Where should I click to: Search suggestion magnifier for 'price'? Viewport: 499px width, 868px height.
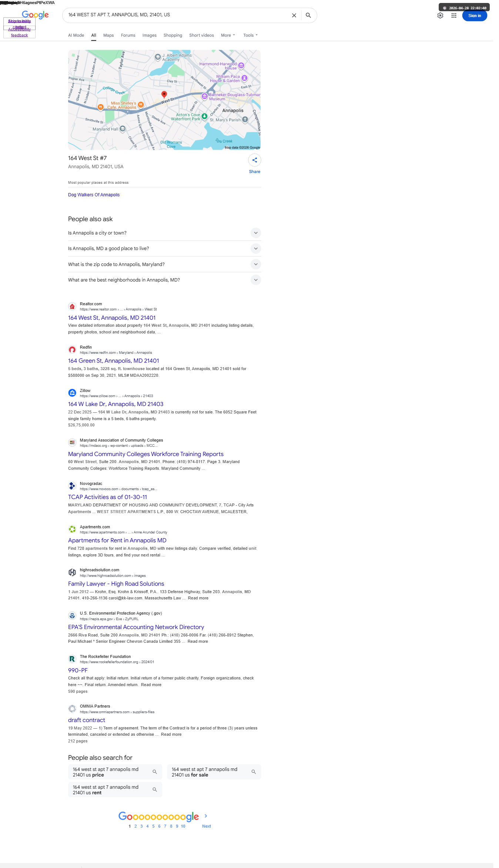(x=155, y=772)
